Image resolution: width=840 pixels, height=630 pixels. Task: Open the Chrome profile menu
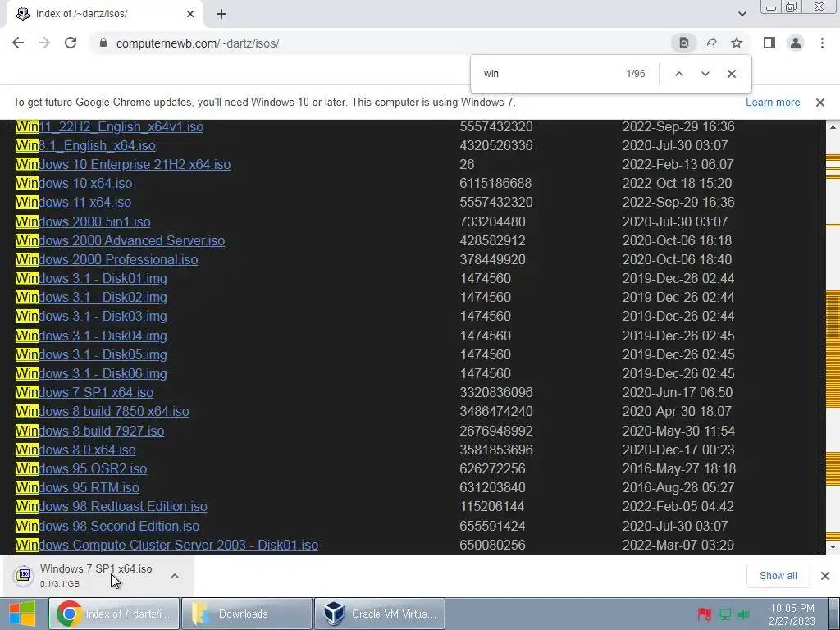796,43
